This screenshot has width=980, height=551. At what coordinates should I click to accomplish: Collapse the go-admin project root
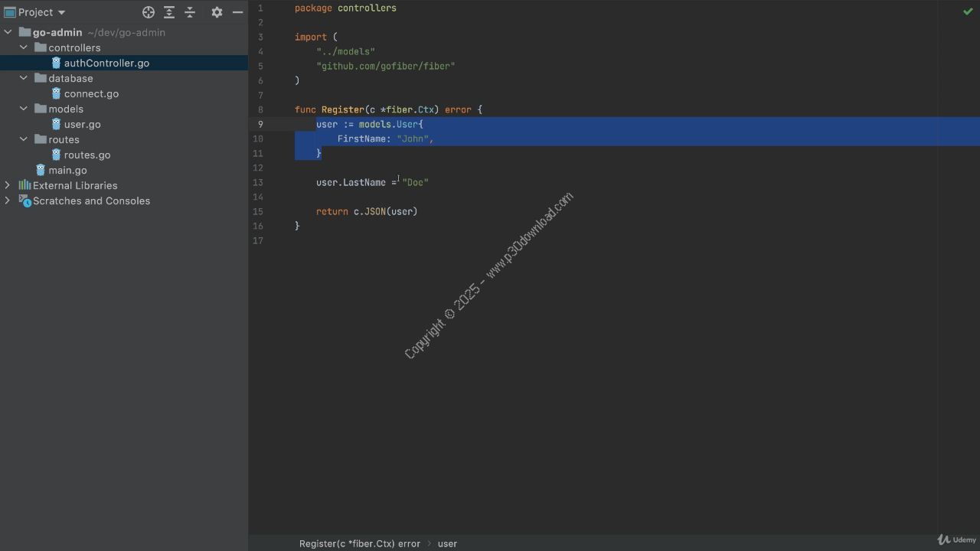click(8, 32)
